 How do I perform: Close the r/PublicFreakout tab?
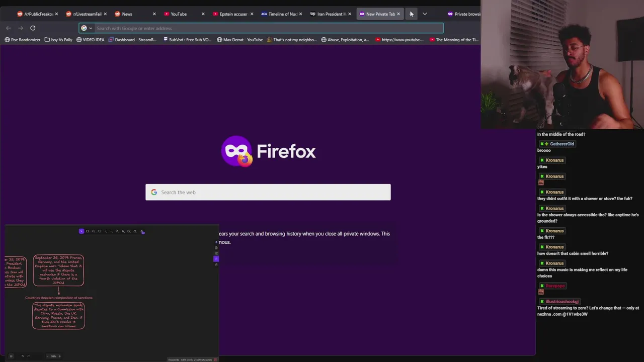click(56, 14)
